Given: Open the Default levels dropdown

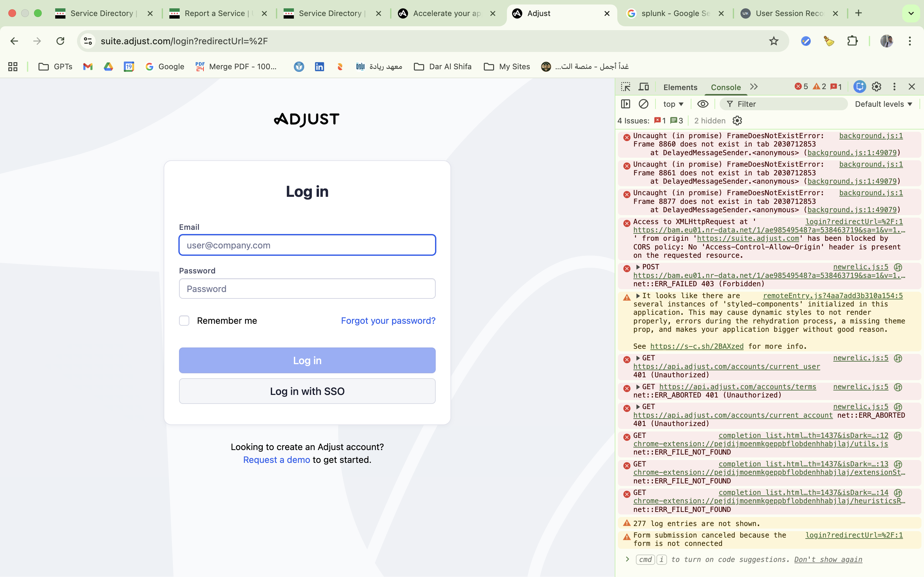Looking at the screenshot, I should 883,104.
